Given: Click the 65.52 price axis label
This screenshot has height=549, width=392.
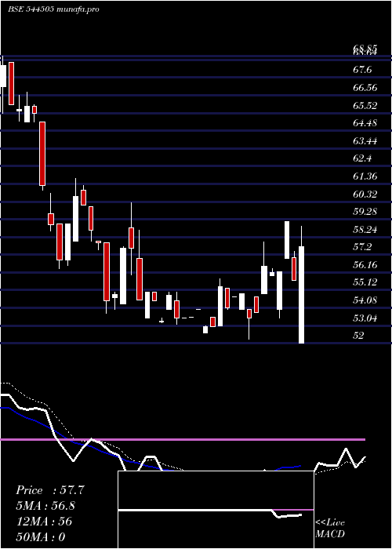Looking at the screenshot, I should tap(365, 105).
